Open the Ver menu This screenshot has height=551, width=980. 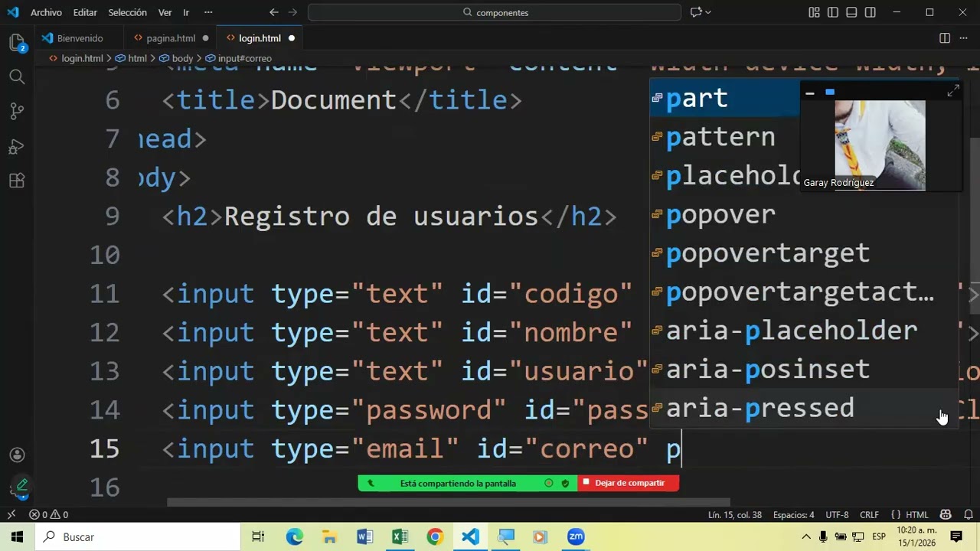(165, 12)
